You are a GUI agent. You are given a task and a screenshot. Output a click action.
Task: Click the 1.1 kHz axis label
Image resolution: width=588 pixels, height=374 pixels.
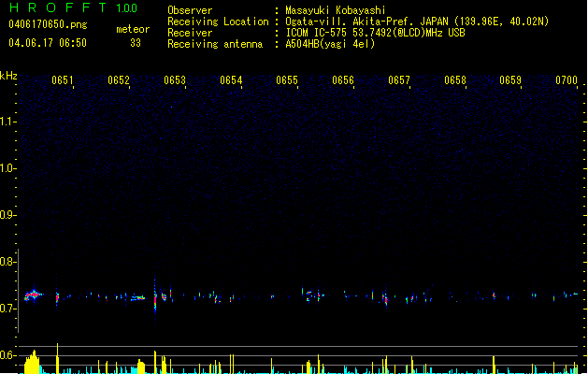click(7, 122)
